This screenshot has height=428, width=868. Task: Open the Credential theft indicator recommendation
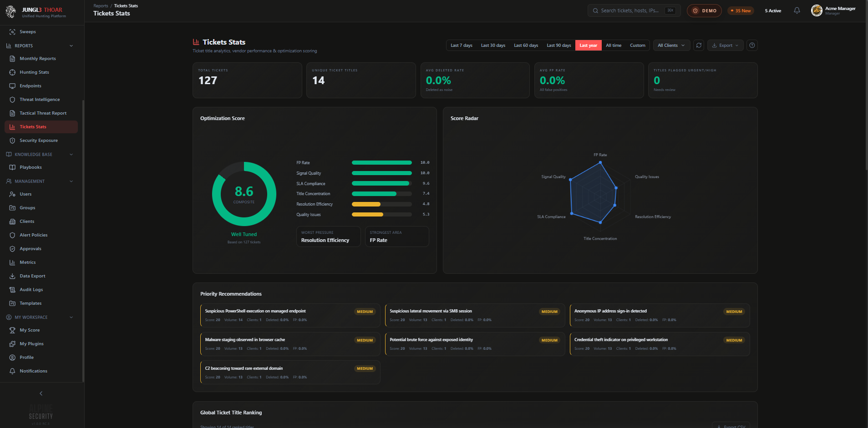point(660,344)
